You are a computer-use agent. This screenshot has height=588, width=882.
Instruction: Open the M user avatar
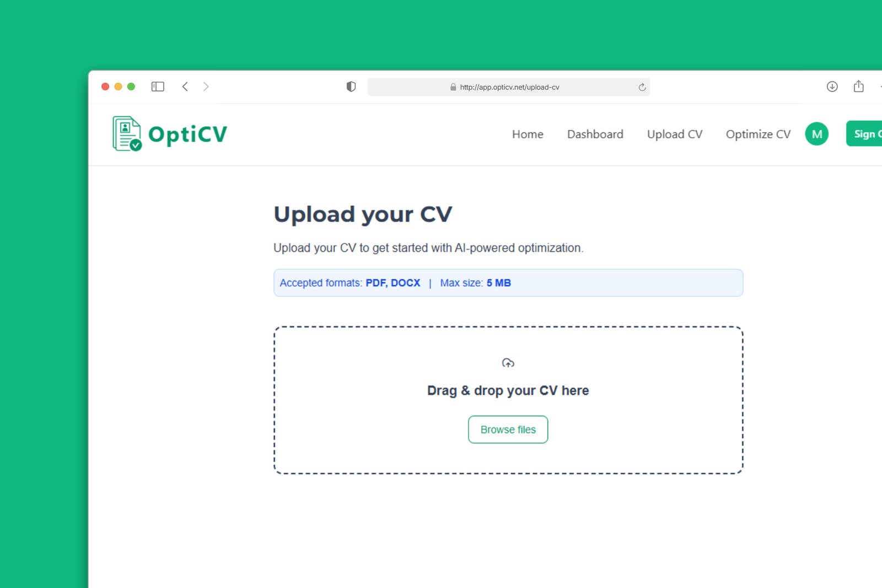click(817, 134)
